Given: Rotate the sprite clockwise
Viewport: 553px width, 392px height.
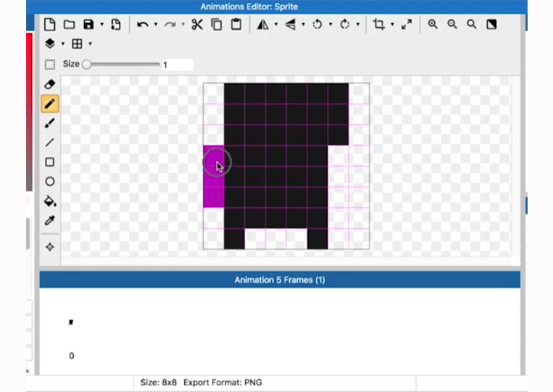Looking at the screenshot, I should click(344, 25).
